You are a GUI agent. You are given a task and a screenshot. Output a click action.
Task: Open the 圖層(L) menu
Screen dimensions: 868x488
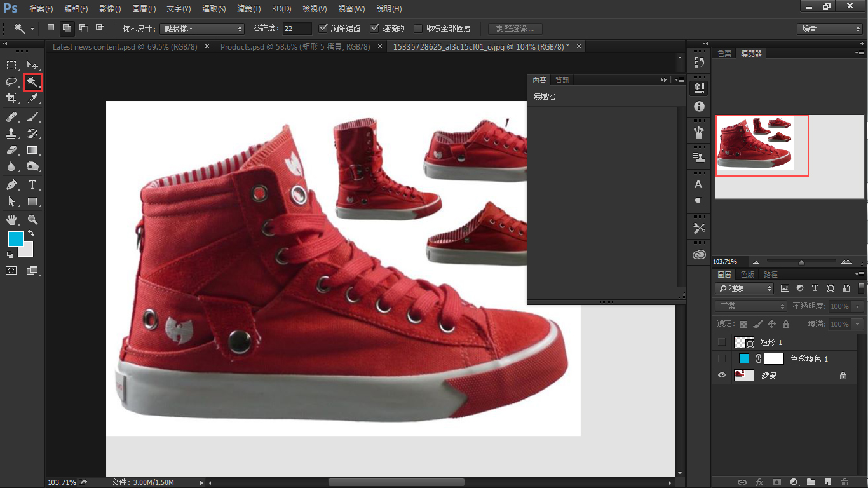(144, 9)
